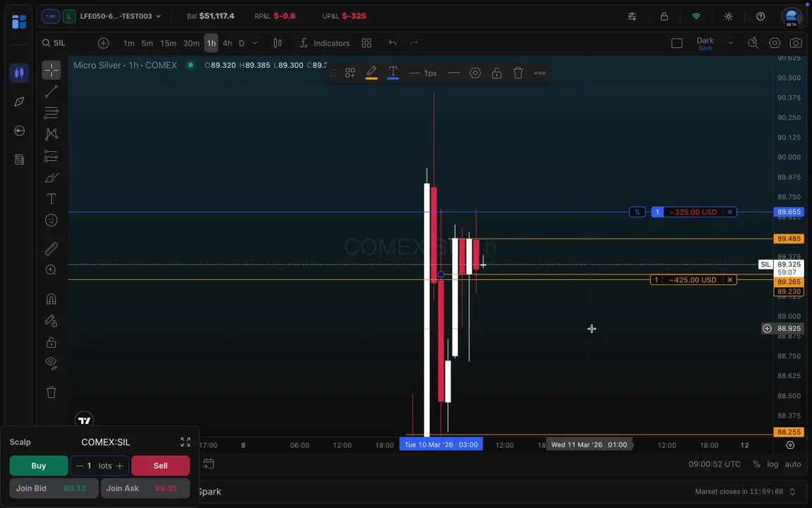Redo the last chart action
This screenshot has width=812, height=508.
(414, 43)
